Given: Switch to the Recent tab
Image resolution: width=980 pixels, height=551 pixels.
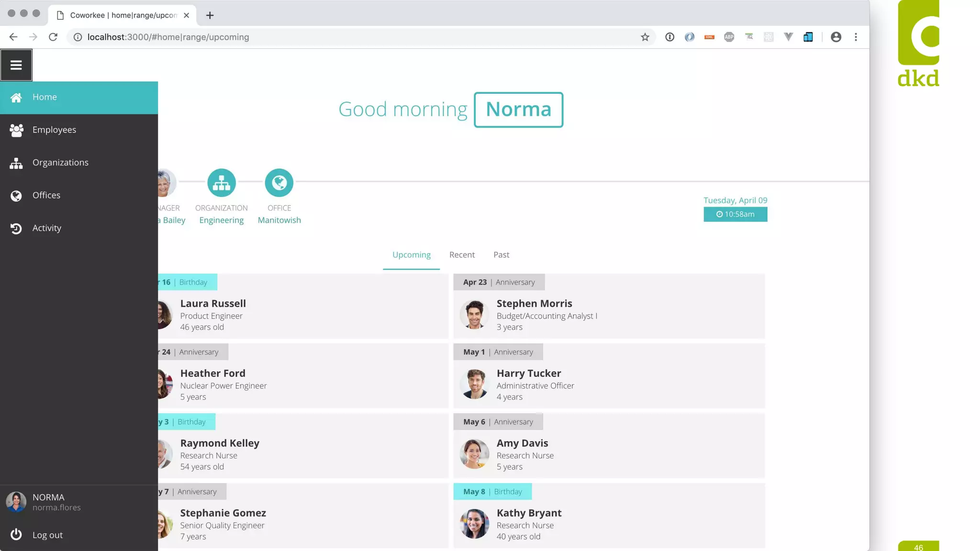Looking at the screenshot, I should (x=462, y=255).
